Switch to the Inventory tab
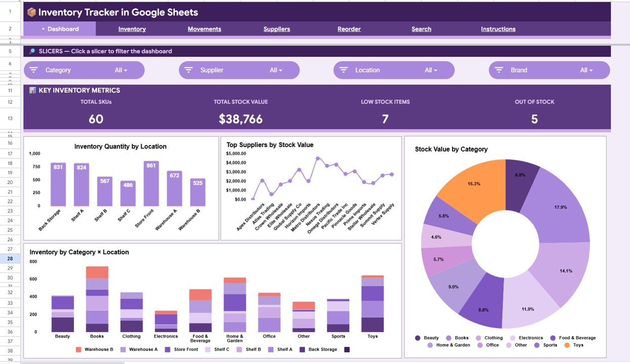Screen dimensions: 630x364 tap(131, 29)
